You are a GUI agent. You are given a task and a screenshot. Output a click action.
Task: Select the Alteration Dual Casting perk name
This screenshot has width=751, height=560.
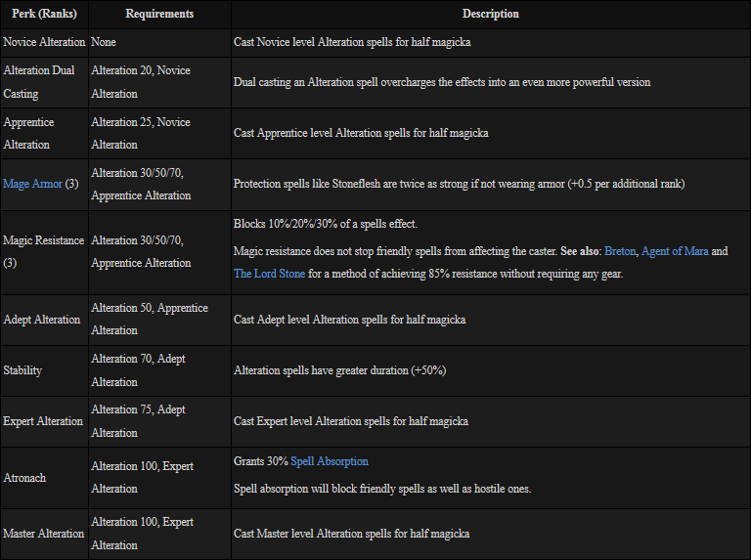[x=37, y=82]
